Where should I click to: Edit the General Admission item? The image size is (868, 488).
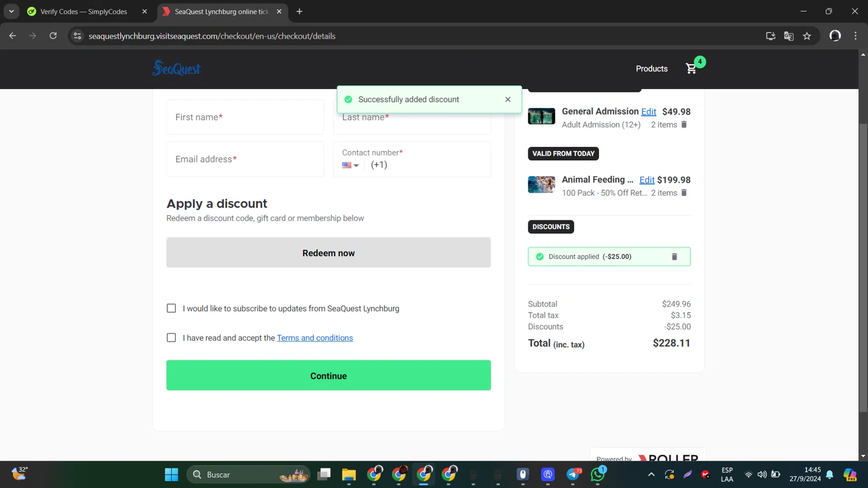point(649,112)
